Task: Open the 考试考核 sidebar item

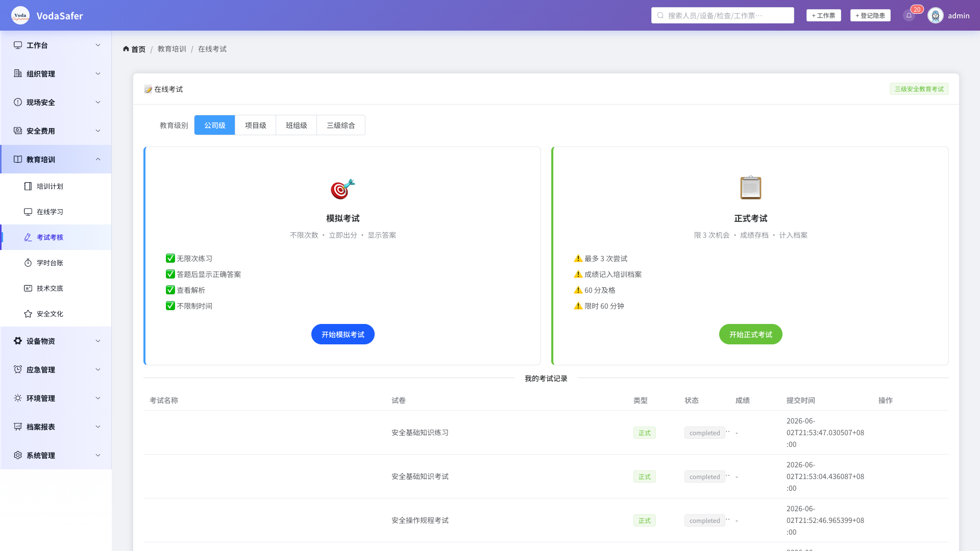Action: [56, 237]
